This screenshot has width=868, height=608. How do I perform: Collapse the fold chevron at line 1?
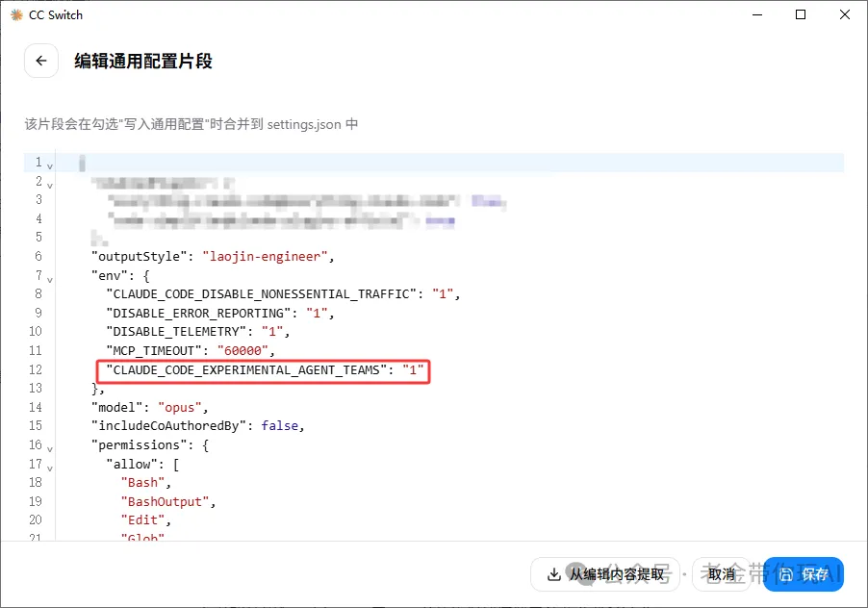click(50, 164)
